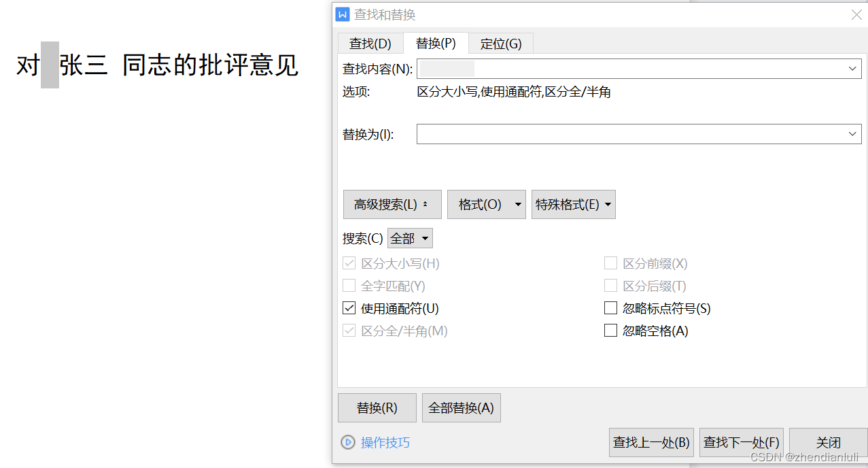The height and width of the screenshot is (468, 868).
Task: Open the 定位(G) tab
Action: click(501, 44)
